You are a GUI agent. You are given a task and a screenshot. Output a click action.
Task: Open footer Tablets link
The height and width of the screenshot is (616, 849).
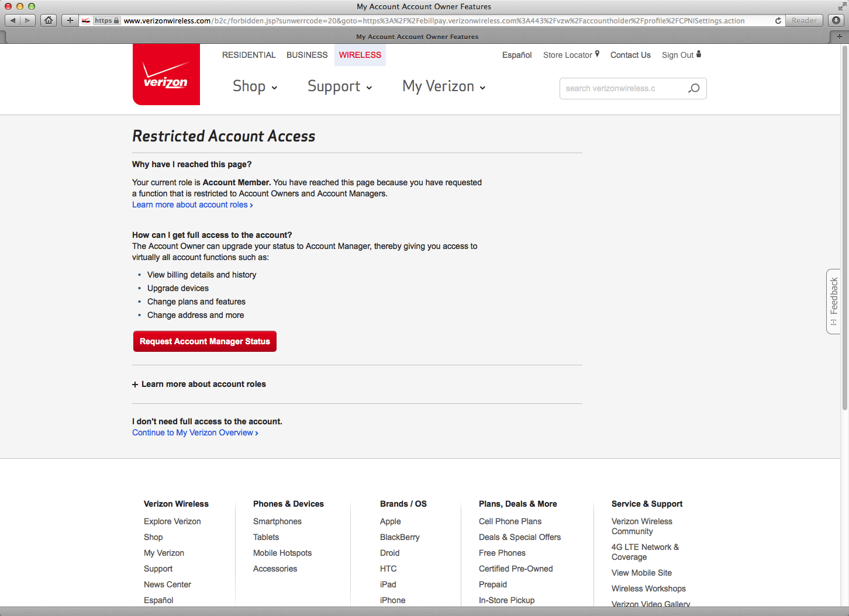tap(266, 537)
